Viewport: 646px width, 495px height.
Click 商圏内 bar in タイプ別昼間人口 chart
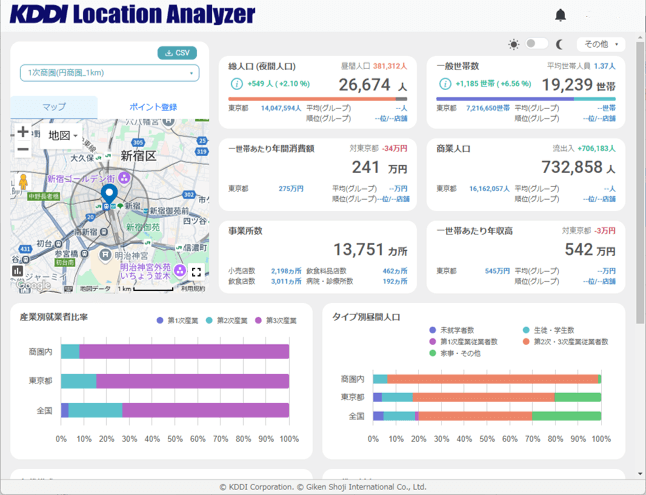coord(487,379)
